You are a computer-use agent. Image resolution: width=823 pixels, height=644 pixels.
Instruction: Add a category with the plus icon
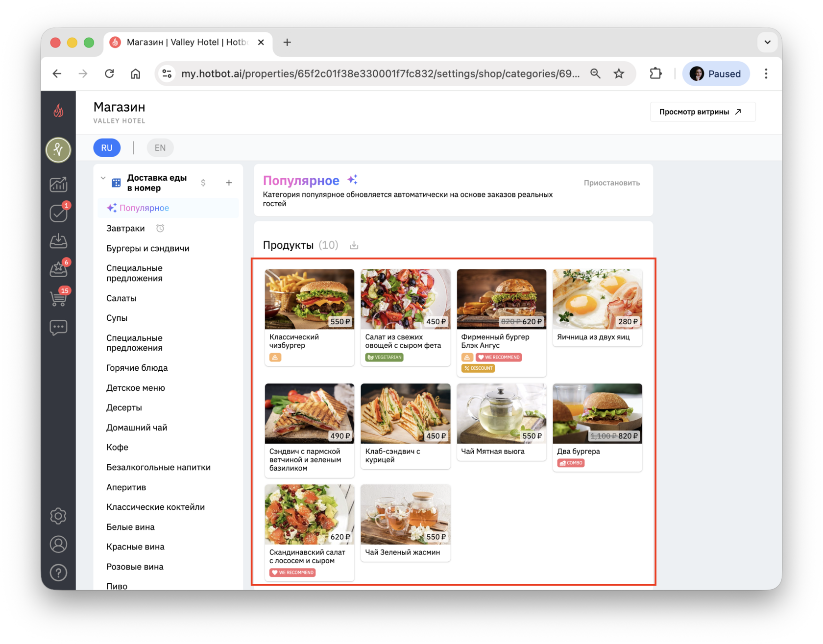[229, 183]
